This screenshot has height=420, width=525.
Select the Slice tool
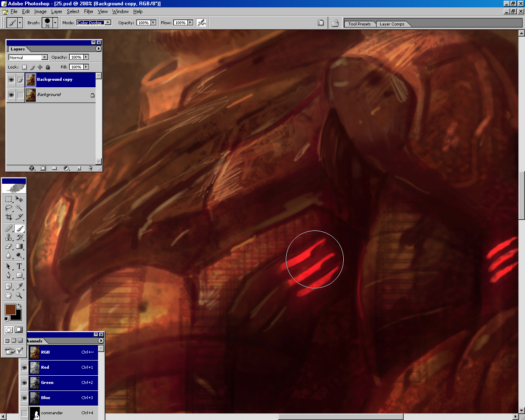tap(19, 217)
